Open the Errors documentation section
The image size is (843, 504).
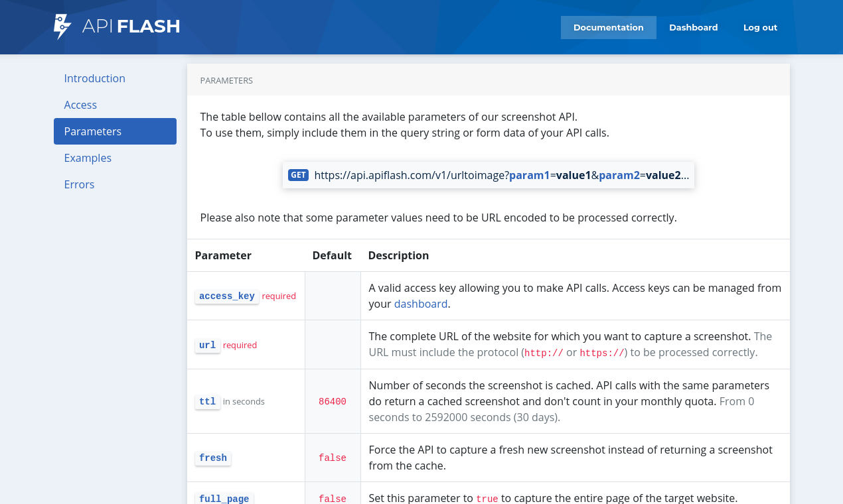(x=79, y=184)
